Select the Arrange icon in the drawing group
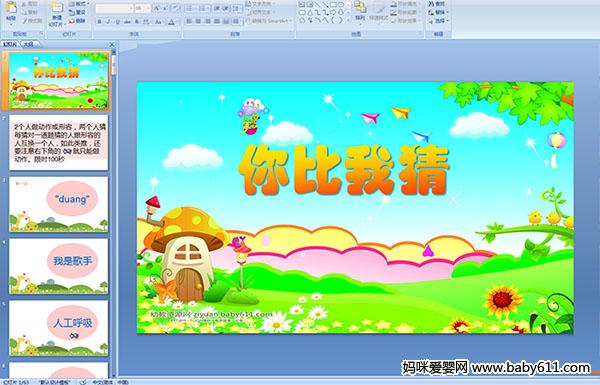Viewport: 600px width, 385px height. coord(360,11)
